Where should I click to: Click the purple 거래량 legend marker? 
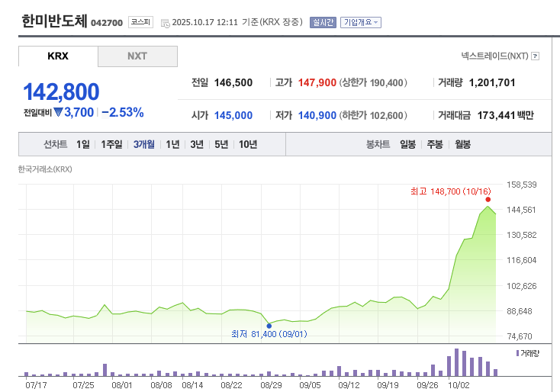[519, 353]
